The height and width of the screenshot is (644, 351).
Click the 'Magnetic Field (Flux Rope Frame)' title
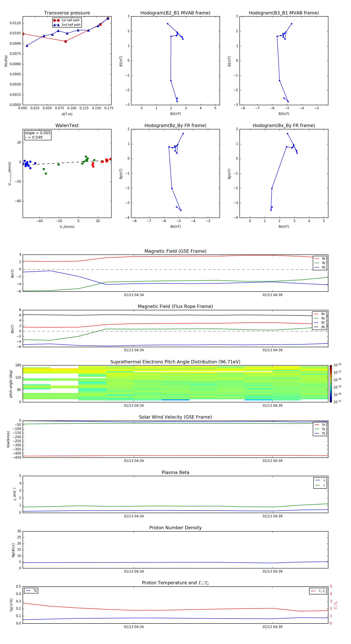click(x=175, y=307)
